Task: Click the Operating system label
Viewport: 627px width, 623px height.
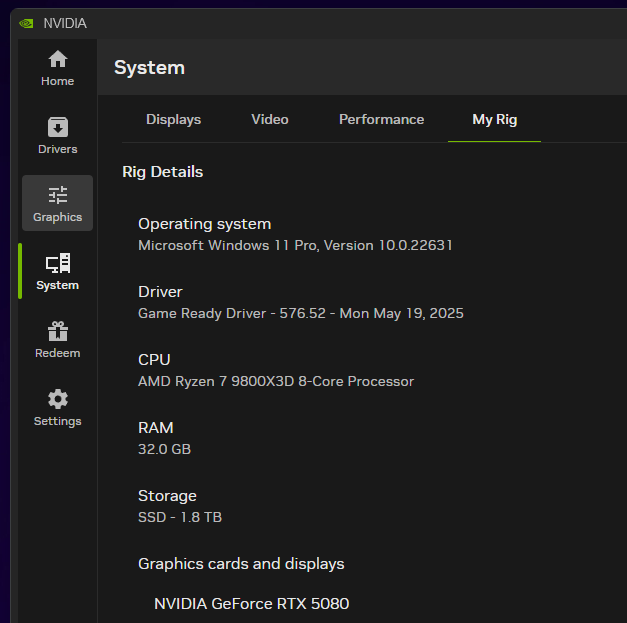Action: pos(205,224)
